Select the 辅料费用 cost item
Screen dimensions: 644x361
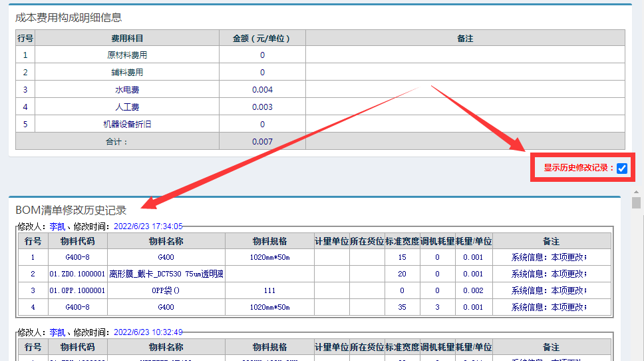(x=126, y=72)
